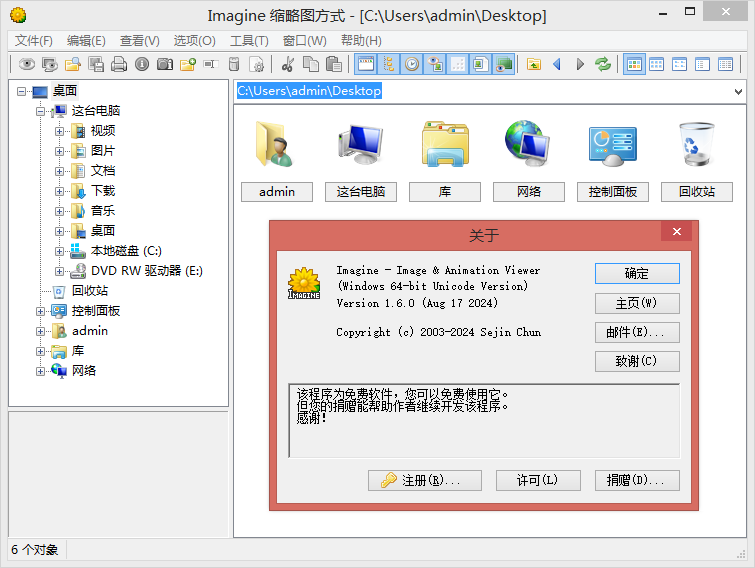Viewport: 755px width, 568px height.
Task: Open the 编辑(E) menu
Action: [86, 40]
